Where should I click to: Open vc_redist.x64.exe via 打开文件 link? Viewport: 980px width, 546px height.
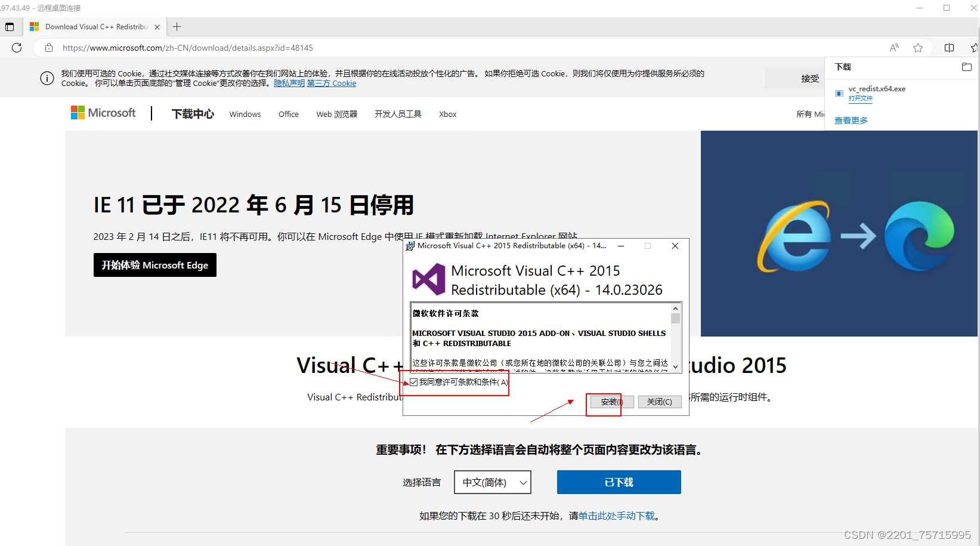point(861,98)
